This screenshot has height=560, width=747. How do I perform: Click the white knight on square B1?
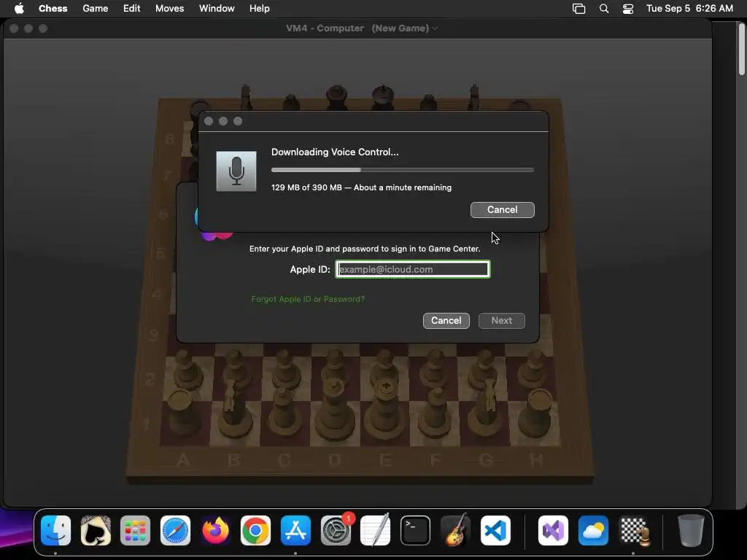(233, 410)
